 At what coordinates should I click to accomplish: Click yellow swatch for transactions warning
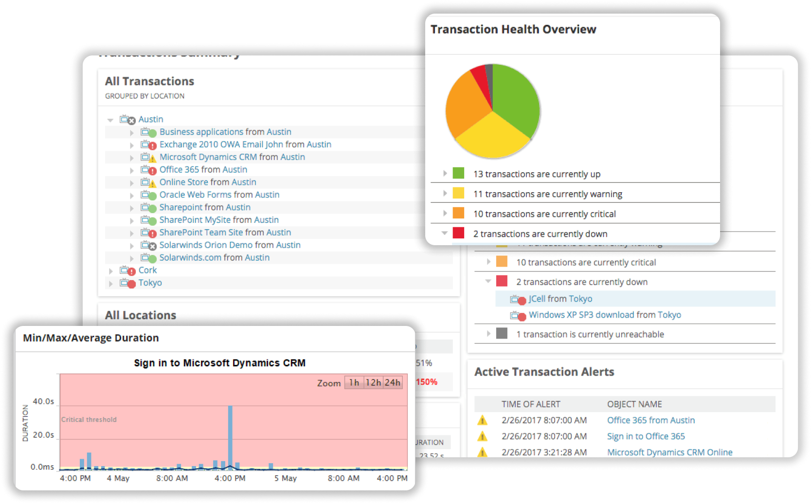[458, 193]
